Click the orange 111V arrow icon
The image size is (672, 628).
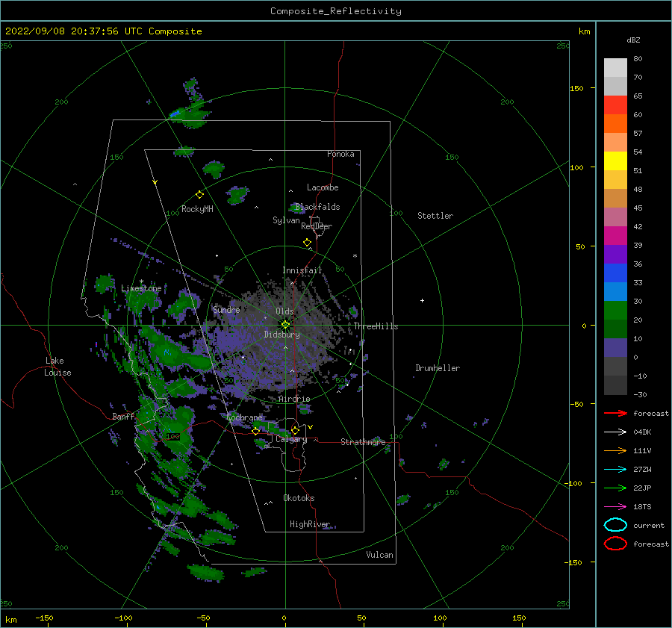pyautogui.click(x=615, y=450)
